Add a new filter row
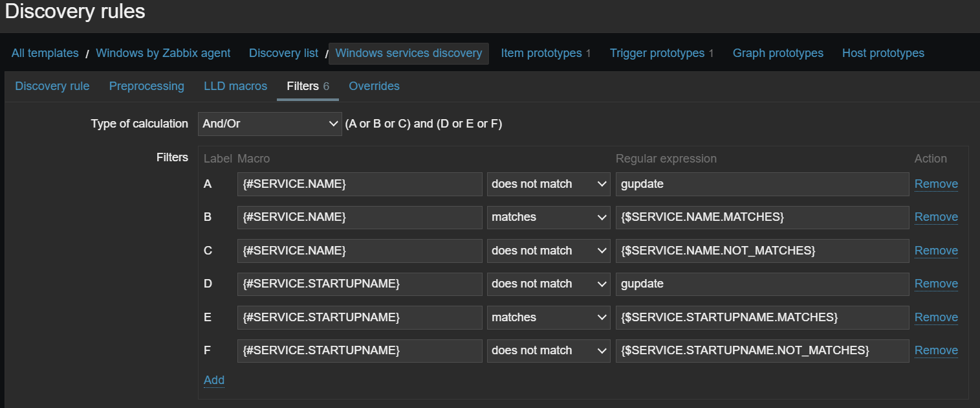 pyautogui.click(x=214, y=380)
